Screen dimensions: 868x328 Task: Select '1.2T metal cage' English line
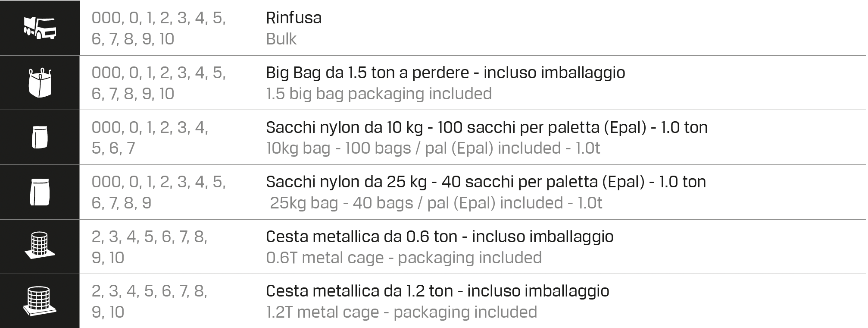click(401, 312)
